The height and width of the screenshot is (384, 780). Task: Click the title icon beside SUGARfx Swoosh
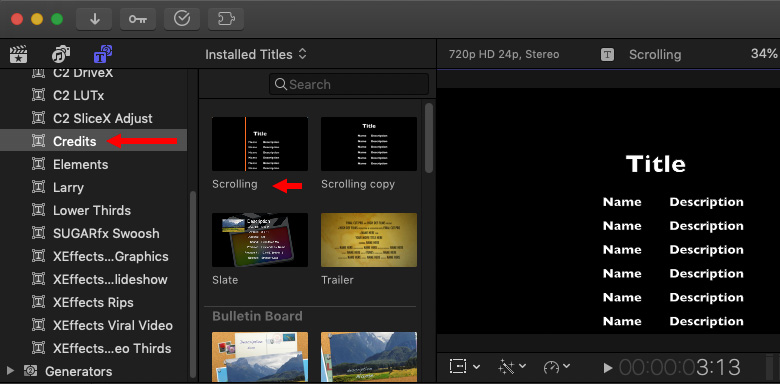point(38,233)
